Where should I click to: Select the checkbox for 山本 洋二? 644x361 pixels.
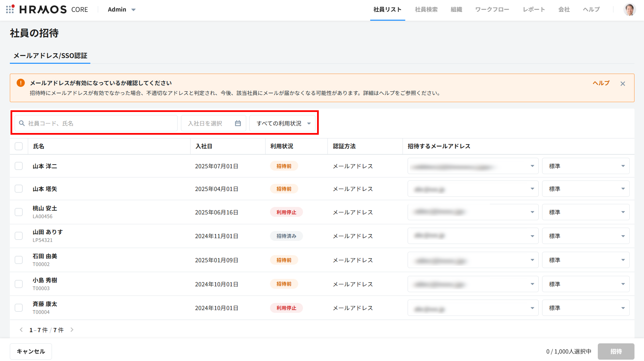coord(19,166)
